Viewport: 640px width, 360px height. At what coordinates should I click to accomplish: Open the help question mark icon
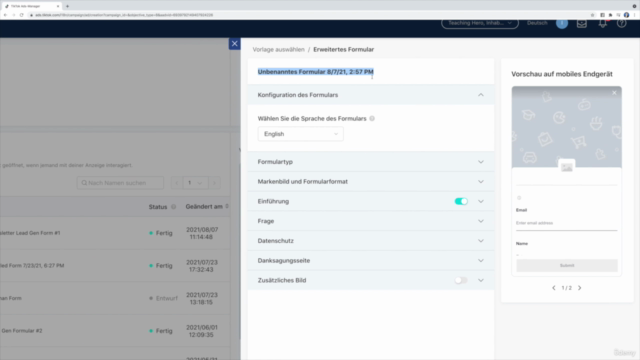pyautogui.click(x=622, y=23)
